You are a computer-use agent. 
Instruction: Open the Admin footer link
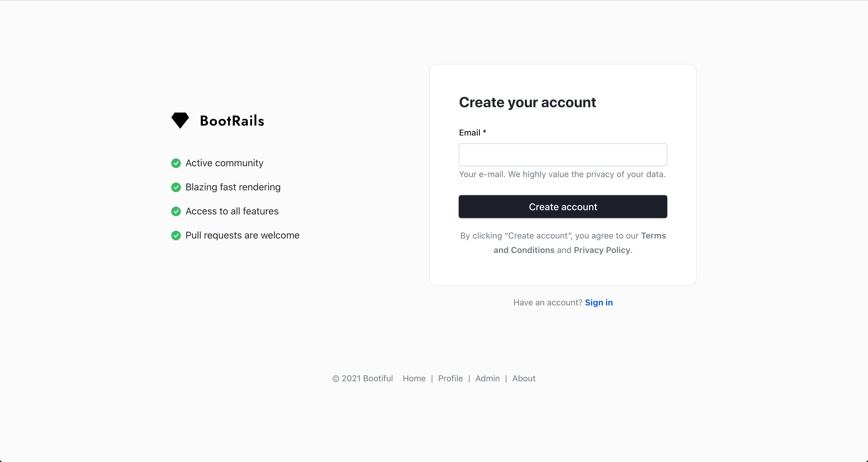(x=487, y=379)
